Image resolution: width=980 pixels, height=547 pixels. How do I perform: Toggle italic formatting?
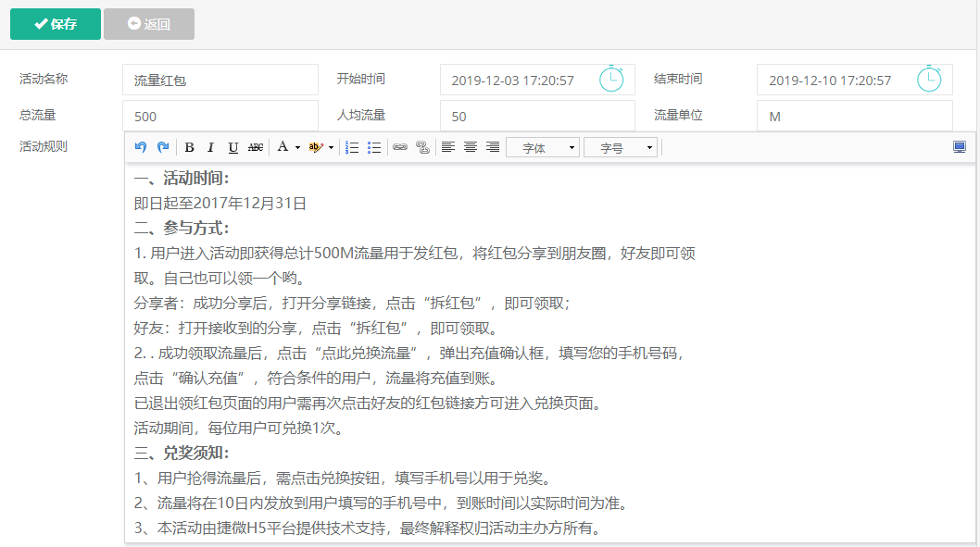click(210, 147)
